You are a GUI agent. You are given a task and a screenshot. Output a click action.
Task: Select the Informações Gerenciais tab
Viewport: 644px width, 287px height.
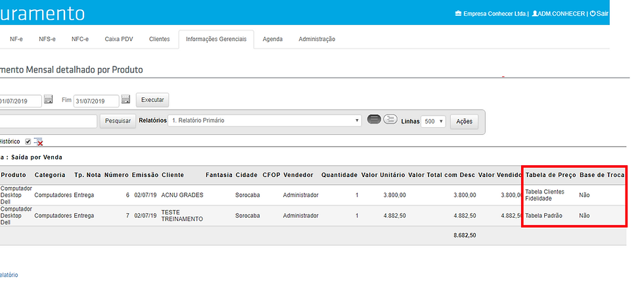pos(216,39)
